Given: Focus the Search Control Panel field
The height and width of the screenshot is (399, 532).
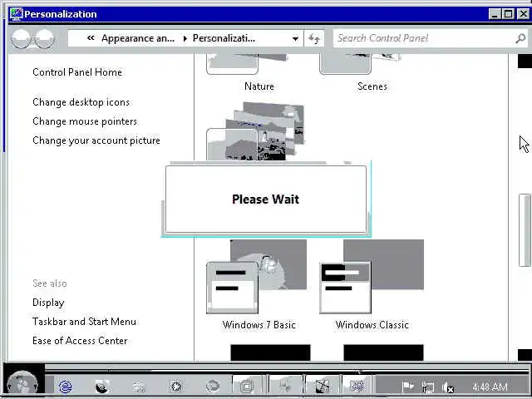Looking at the screenshot, I should 431,38.
